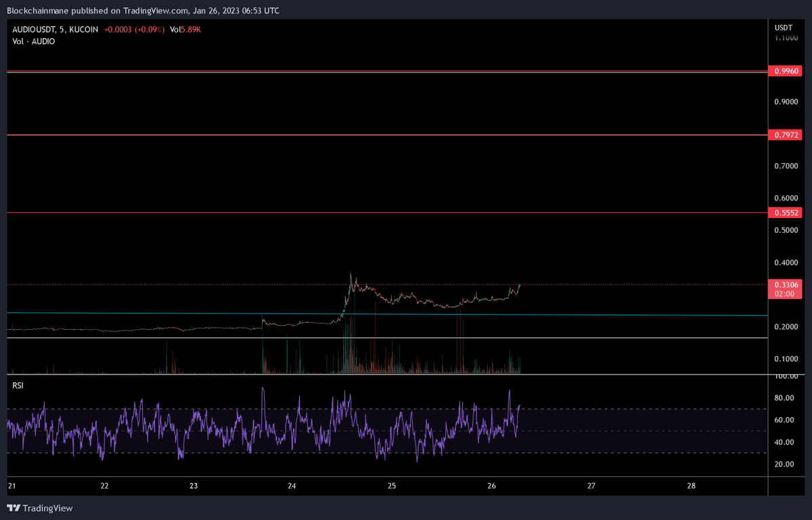Click the 0.4000 price axis tick
The height and width of the screenshot is (520, 812).
pos(786,263)
